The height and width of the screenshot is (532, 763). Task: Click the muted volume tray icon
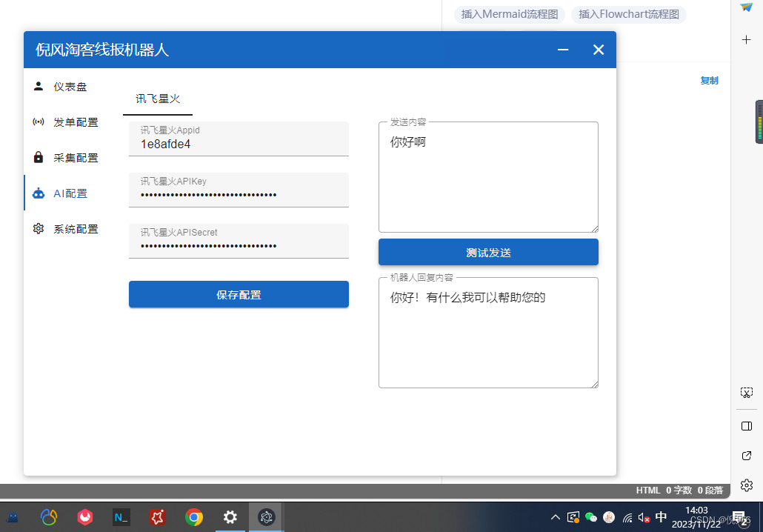pyautogui.click(x=644, y=517)
